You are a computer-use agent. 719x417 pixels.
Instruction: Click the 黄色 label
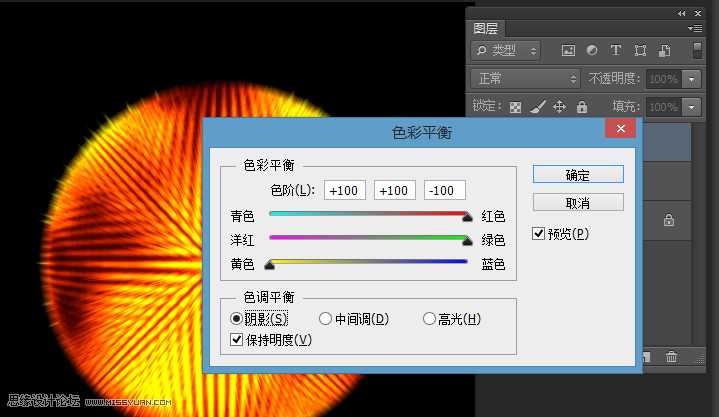point(242,264)
